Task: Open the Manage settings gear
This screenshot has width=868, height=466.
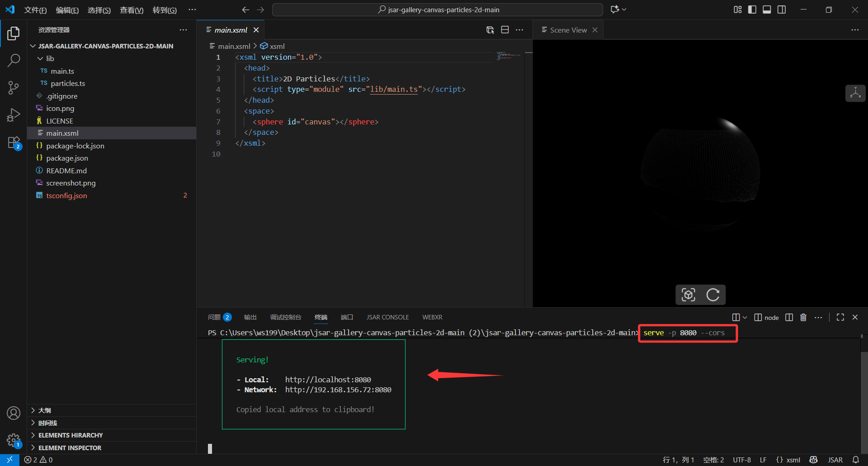Action: [x=14, y=440]
